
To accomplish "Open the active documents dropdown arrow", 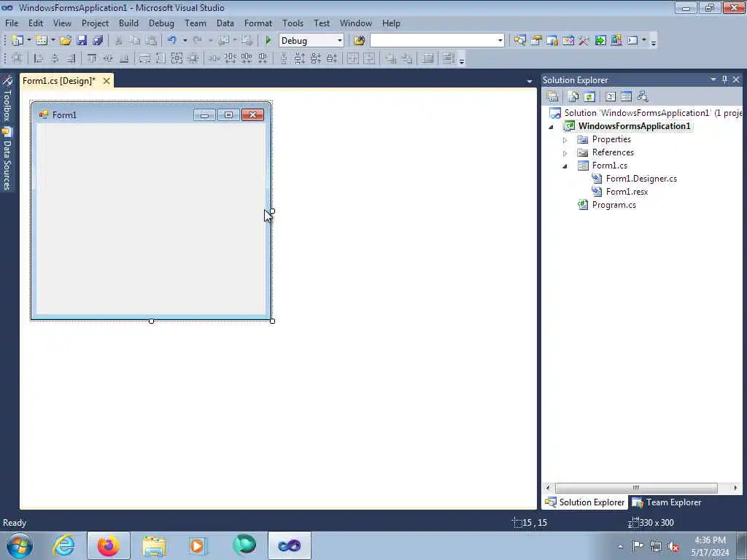I will click(530, 82).
